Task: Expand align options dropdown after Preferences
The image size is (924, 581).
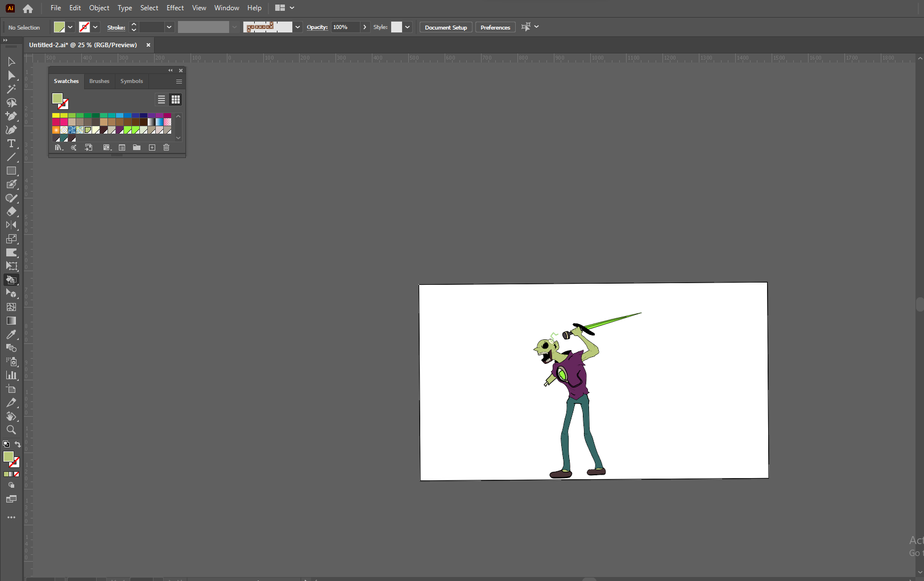Action: point(536,27)
